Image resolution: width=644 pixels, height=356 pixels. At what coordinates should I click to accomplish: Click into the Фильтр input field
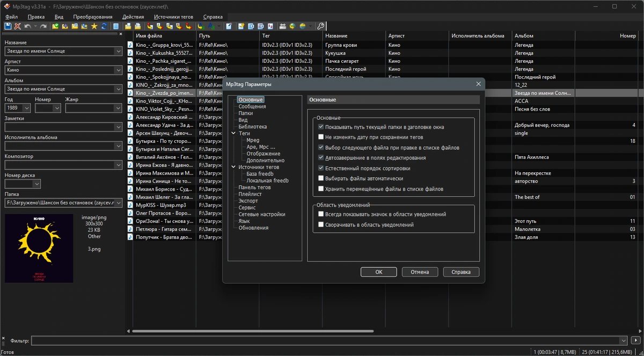click(x=325, y=340)
